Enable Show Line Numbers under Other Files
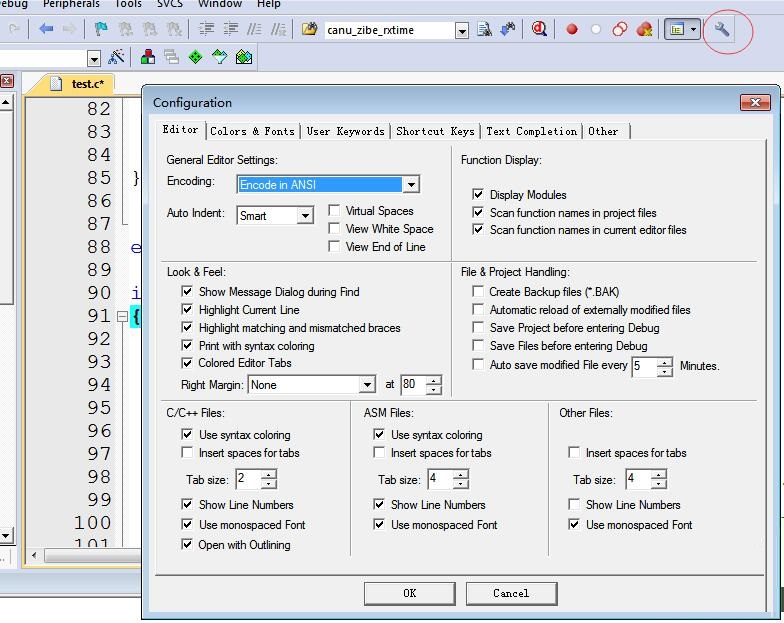Image resolution: width=784 pixels, height=623 pixels. coord(574,504)
